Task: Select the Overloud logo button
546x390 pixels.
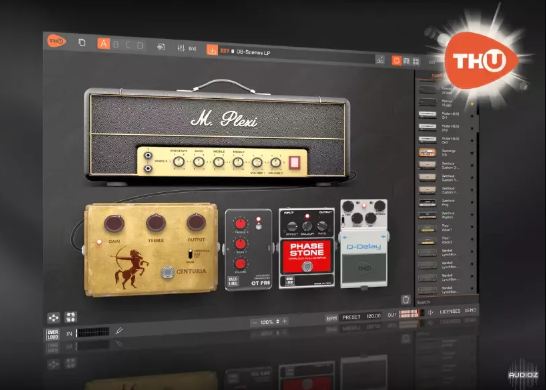Action: [53, 335]
